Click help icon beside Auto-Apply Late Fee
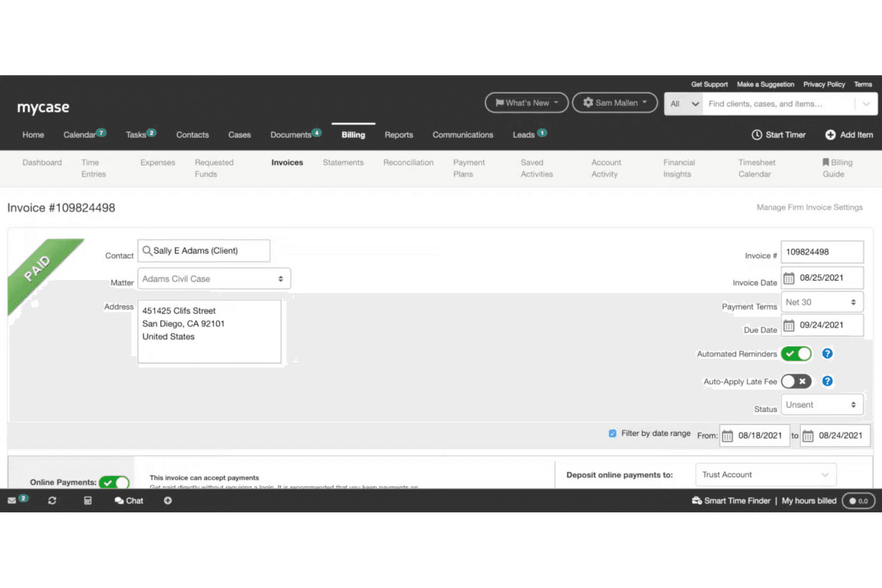The height and width of the screenshot is (588, 882). tap(827, 381)
